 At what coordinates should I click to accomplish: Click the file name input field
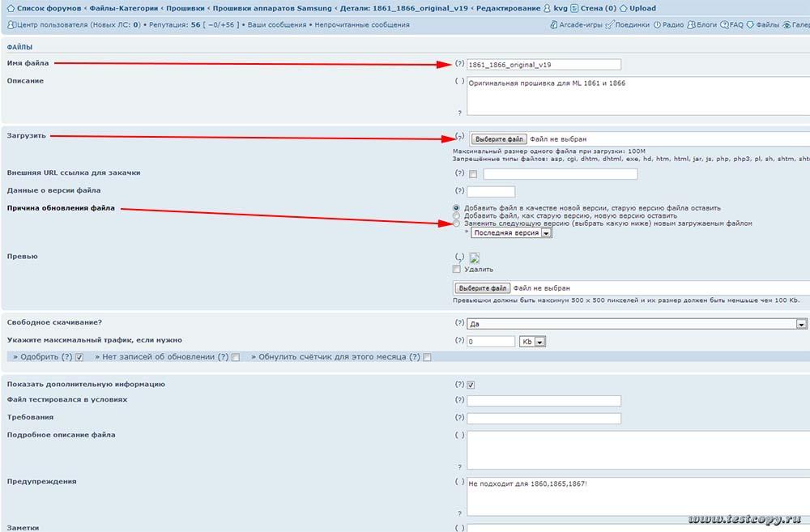pos(544,65)
